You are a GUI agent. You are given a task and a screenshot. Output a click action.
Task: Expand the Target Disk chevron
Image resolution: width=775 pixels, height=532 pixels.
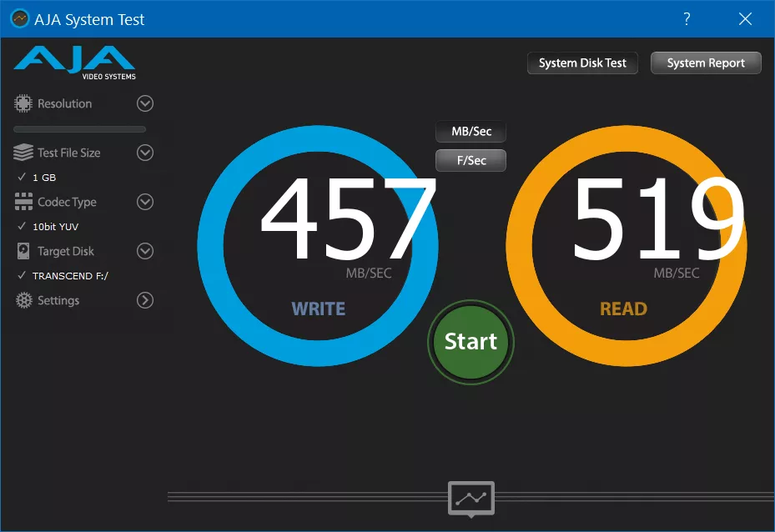[145, 251]
